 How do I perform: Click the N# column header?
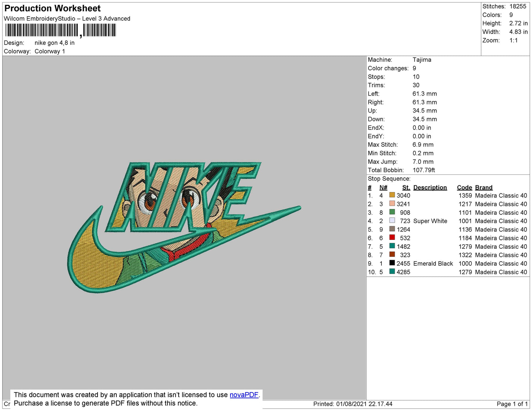[383, 187]
